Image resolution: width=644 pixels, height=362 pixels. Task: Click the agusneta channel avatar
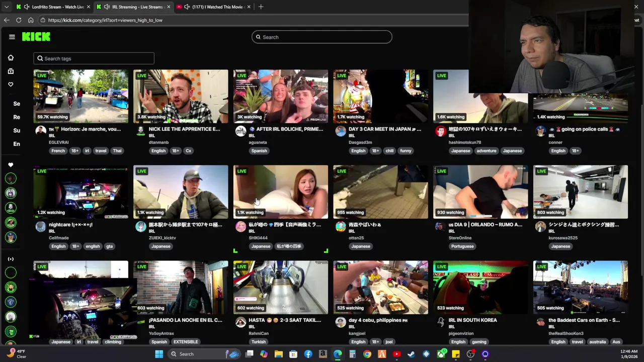coord(240,131)
